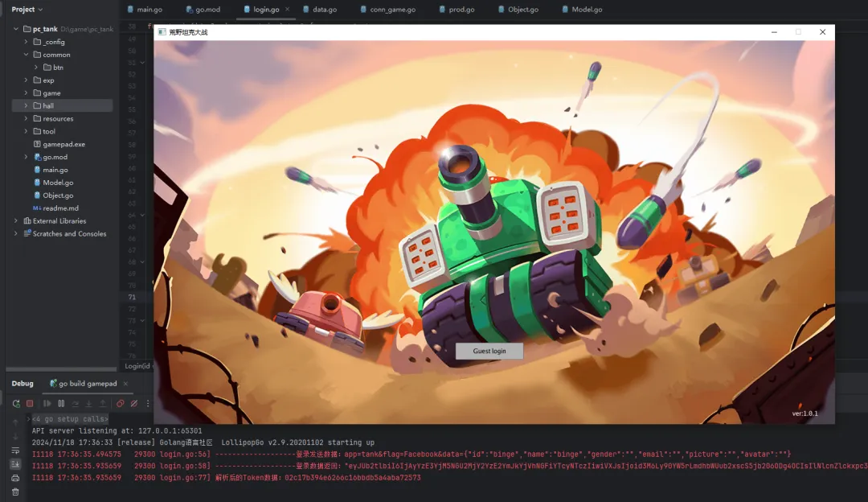View breakpoints with the red circles icon

coord(120,403)
